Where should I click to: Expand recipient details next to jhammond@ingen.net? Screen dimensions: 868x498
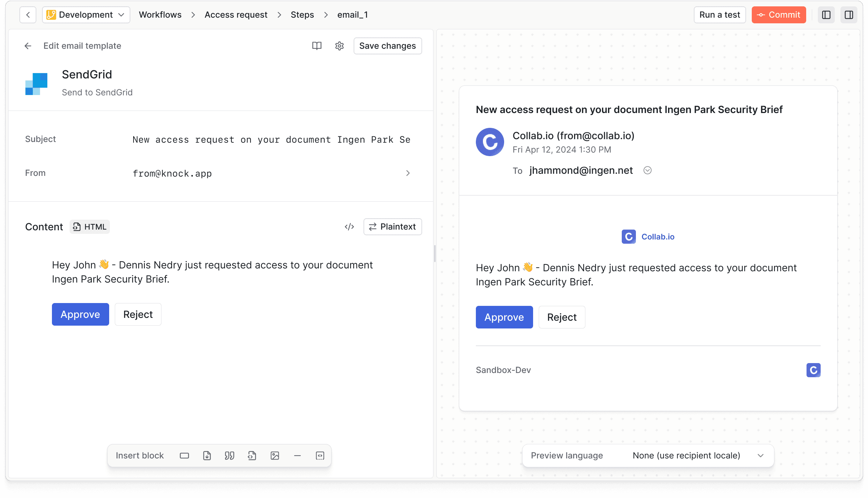click(647, 171)
